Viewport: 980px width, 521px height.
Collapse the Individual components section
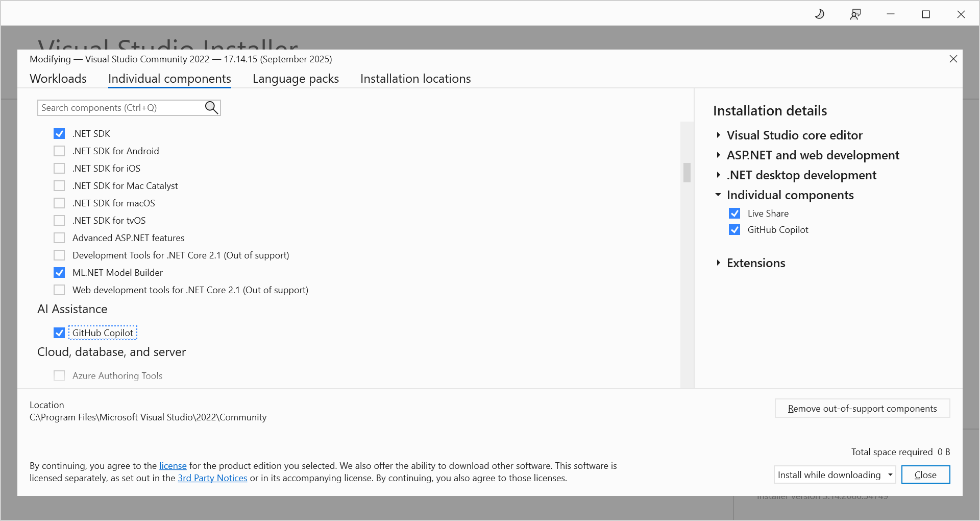click(718, 195)
